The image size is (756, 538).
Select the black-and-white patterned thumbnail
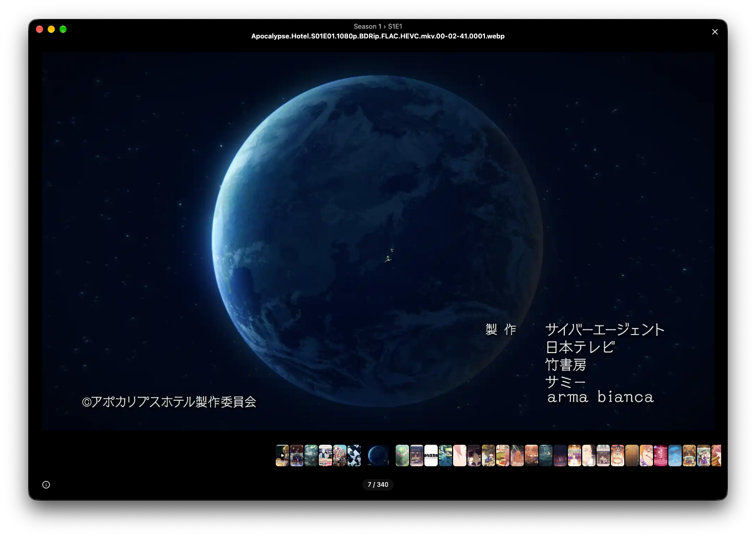point(354,456)
